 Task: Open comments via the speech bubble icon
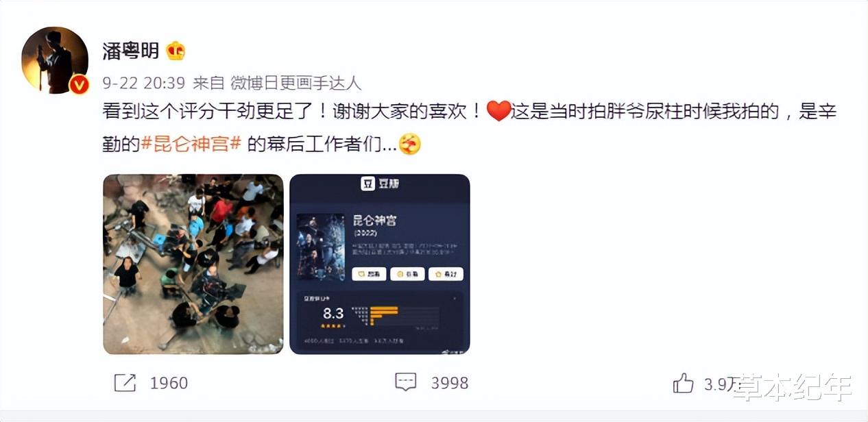[x=406, y=382]
